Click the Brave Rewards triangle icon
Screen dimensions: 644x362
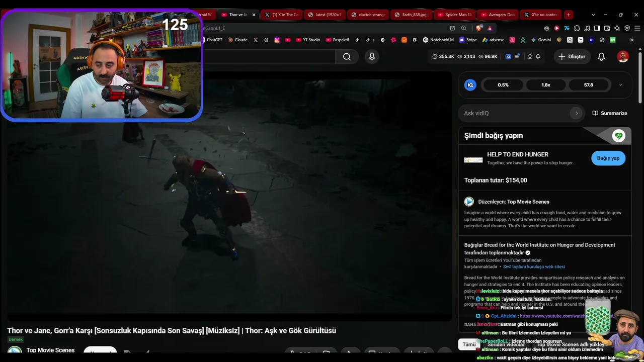click(490, 28)
